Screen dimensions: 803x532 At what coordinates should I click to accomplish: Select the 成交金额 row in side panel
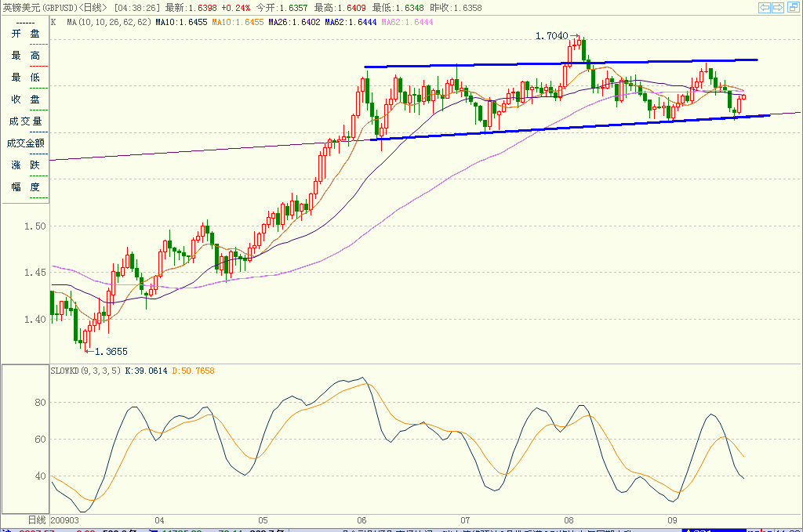(x=26, y=143)
